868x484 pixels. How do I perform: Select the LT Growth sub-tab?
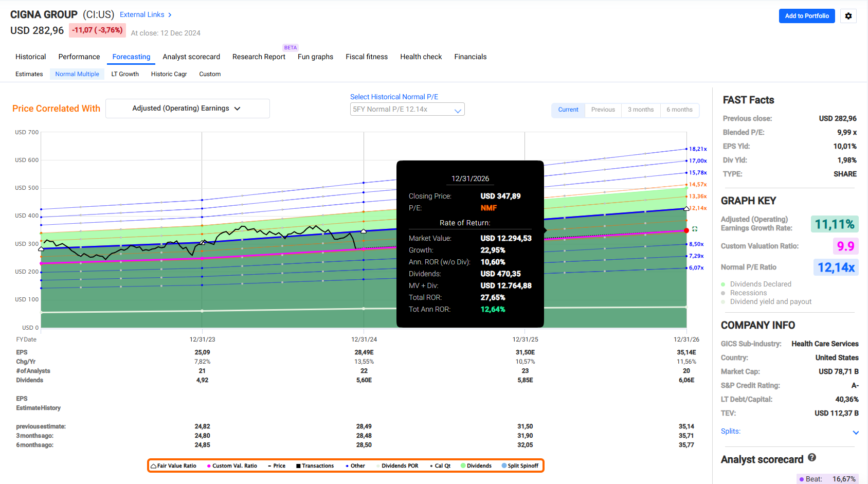(x=125, y=74)
